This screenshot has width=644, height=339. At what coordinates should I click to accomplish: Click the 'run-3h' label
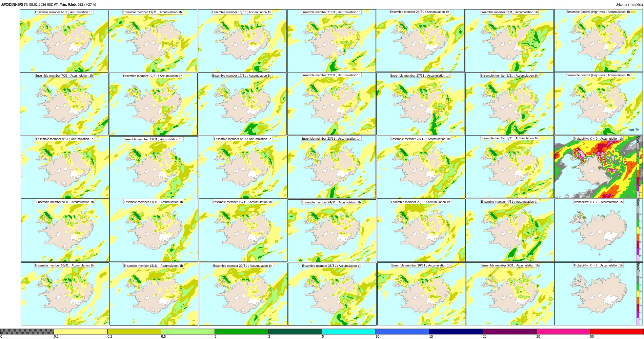(634, 130)
